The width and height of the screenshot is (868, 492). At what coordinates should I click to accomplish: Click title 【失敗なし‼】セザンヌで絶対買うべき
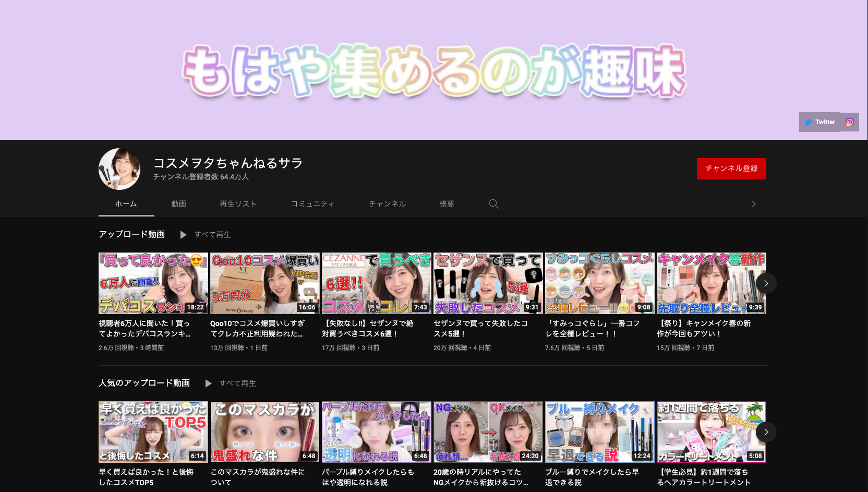(368, 328)
